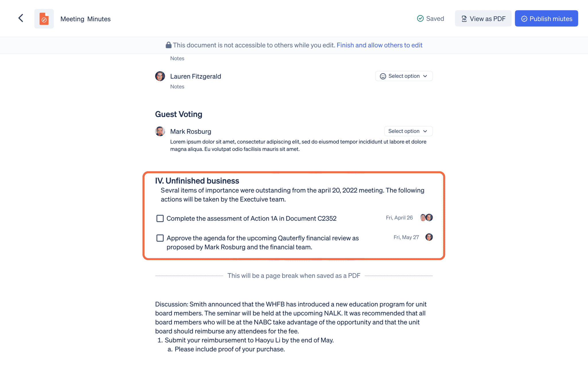Click the PDF icon in View as PDF button

[x=464, y=18]
